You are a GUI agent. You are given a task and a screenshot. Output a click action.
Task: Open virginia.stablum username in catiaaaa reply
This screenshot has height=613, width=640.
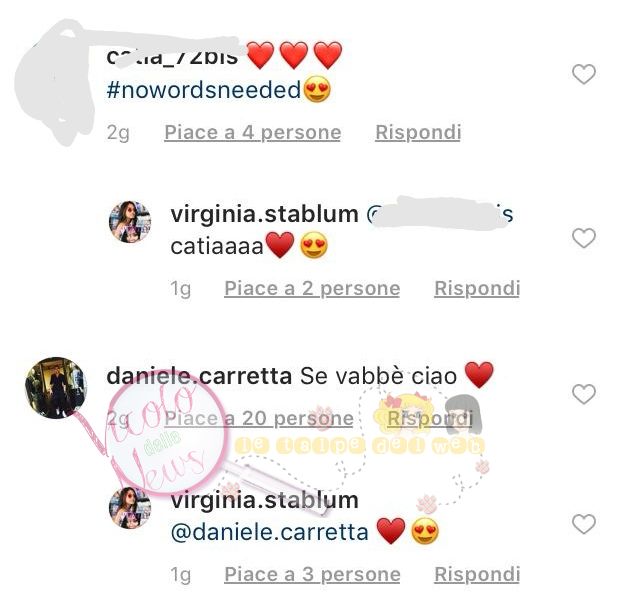click(x=264, y=215)
